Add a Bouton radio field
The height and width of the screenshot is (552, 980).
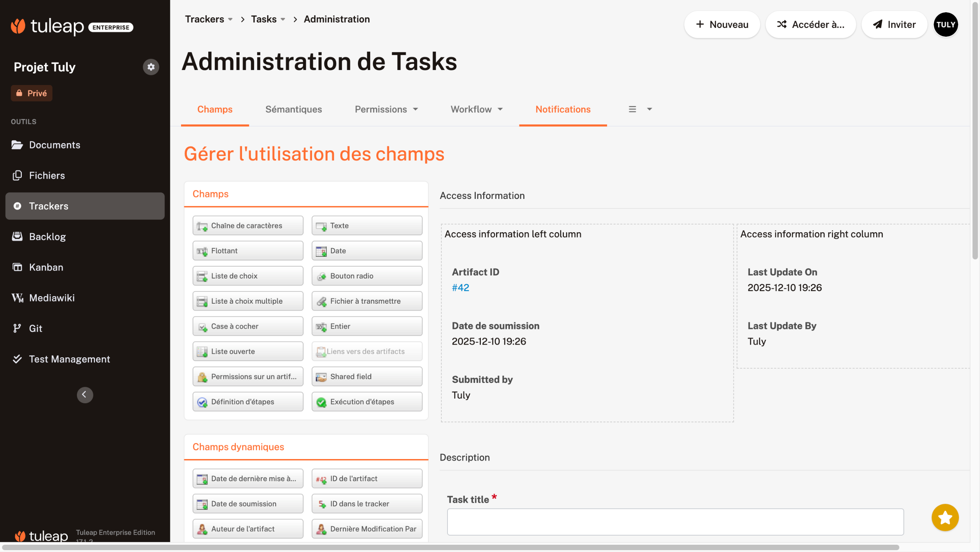tap(366, 275)
